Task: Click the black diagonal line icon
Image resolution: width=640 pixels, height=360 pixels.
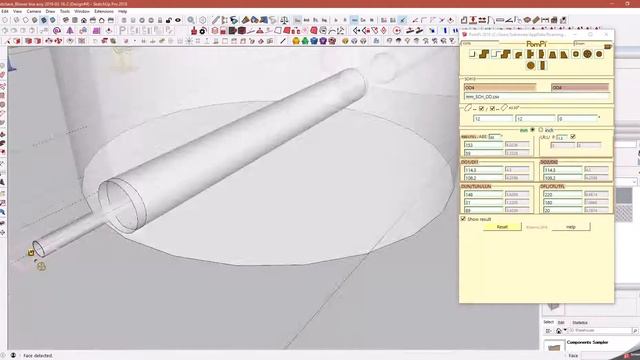Action: (283, 41)
